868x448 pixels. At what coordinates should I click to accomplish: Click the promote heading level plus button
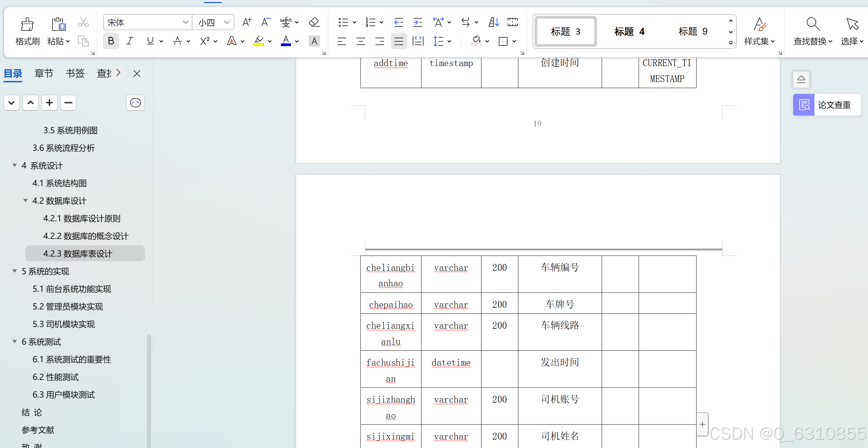click(49, 103)
